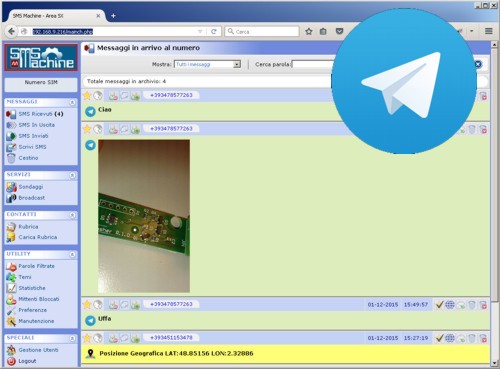Screen dimensions: 500x369
Task: Click the vertical page scrollbar
Action: click(494, 203)
